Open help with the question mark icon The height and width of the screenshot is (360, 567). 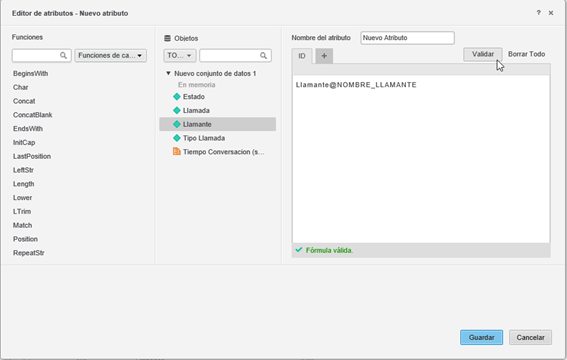[x=538, y=13]
